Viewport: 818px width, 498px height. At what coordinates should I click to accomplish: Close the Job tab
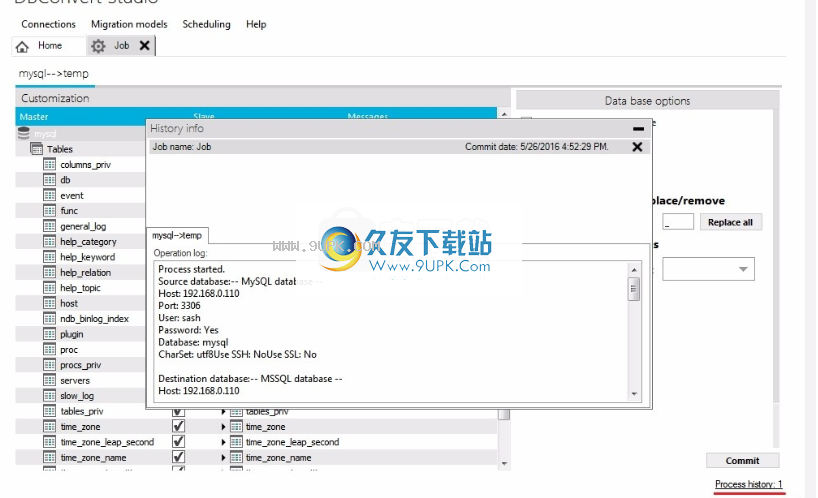[x=145, y=46]
